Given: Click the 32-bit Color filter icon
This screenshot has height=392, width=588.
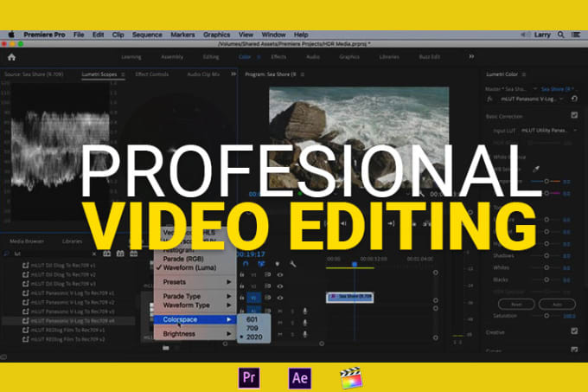Looking at the screenshot, I should click(x=120, y=254).
